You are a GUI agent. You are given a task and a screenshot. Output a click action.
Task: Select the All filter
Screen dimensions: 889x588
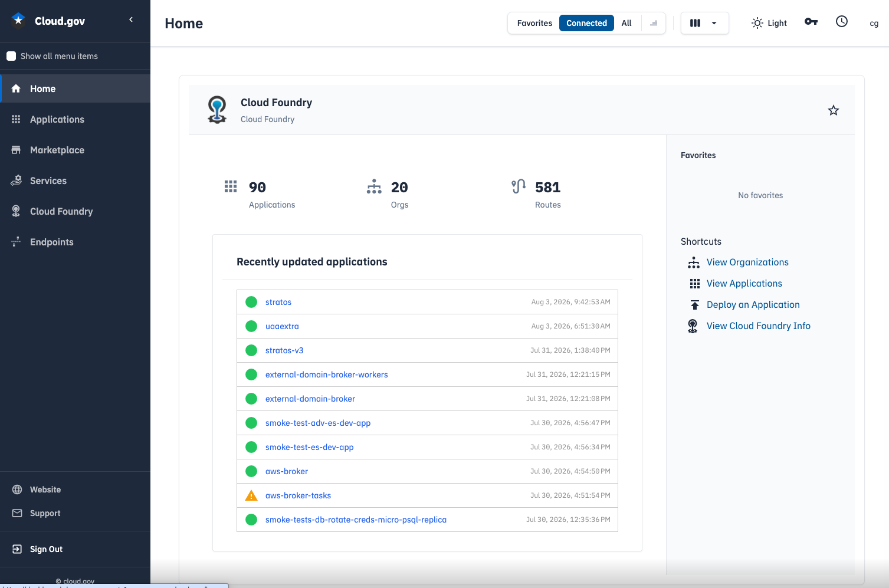coord(626,23)
